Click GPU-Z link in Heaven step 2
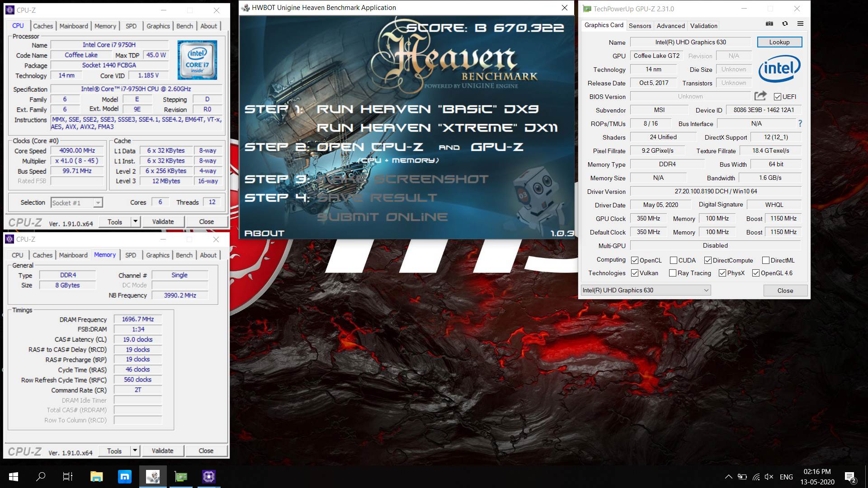This screenshot has height=488, width=868. pyautogui.click(x=497, y=147)
